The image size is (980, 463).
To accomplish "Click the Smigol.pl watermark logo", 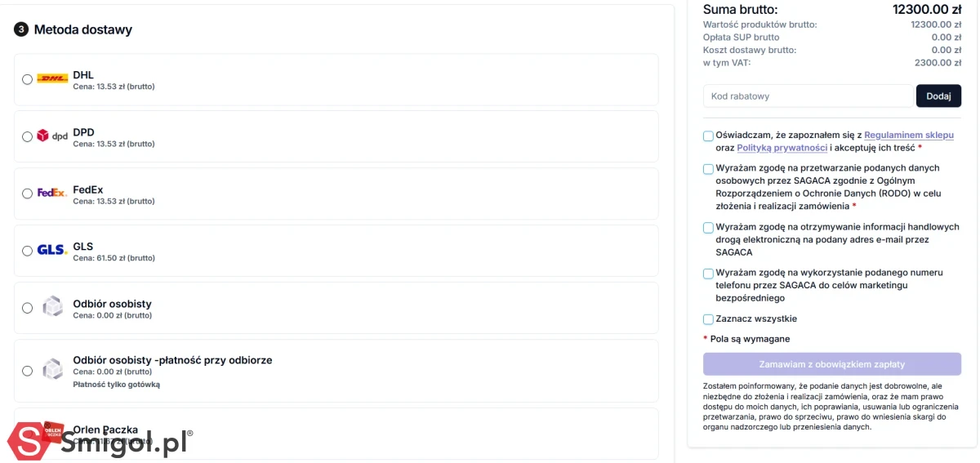I will pyautogui.click(x=98, y=442).
